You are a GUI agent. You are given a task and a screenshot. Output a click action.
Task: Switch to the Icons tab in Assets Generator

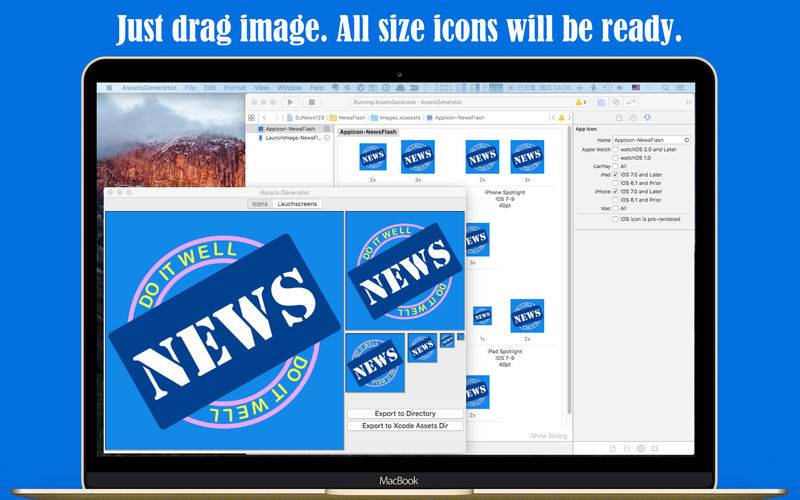[260, 204]
